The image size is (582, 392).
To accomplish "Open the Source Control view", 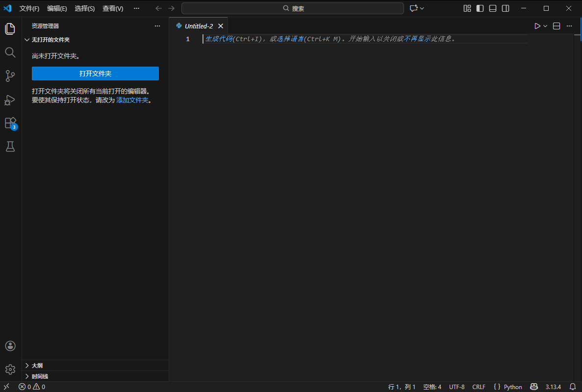I will (10, 76).
